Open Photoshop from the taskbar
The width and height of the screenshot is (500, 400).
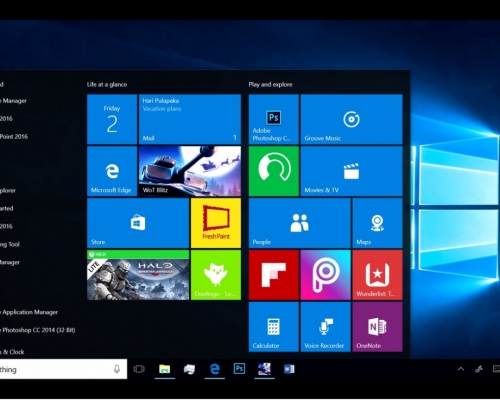[x=239, y=369]
